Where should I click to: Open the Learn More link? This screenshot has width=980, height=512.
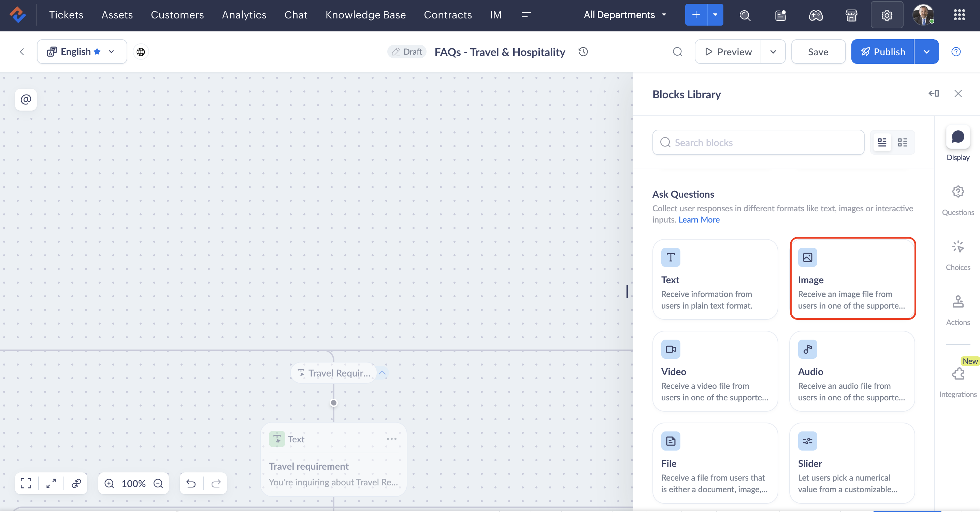699,219
